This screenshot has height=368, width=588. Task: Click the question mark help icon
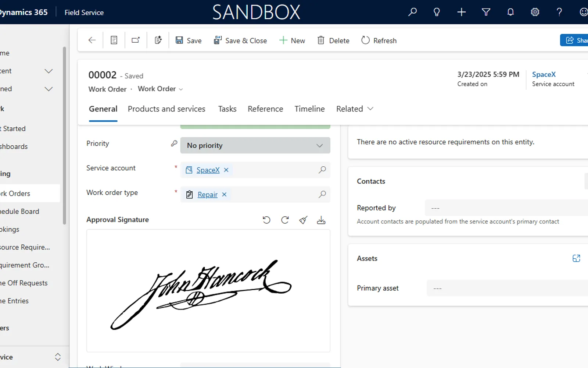pos(559,12)
